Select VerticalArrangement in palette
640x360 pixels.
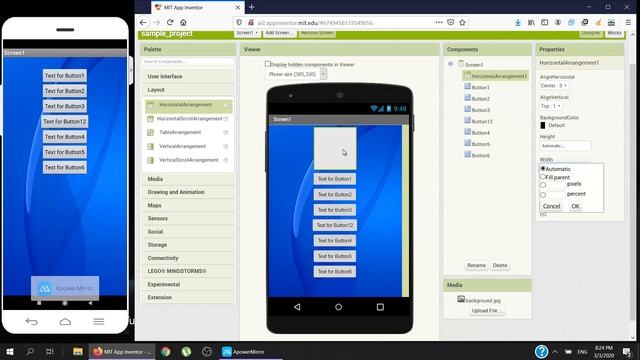[x=182, y=146]
